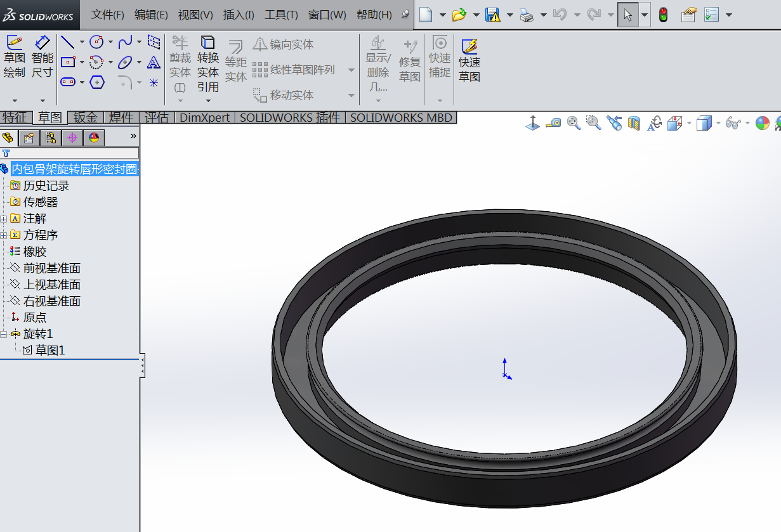Switch to the 特征 Features tab
The image size is (781, 532).
15,117
